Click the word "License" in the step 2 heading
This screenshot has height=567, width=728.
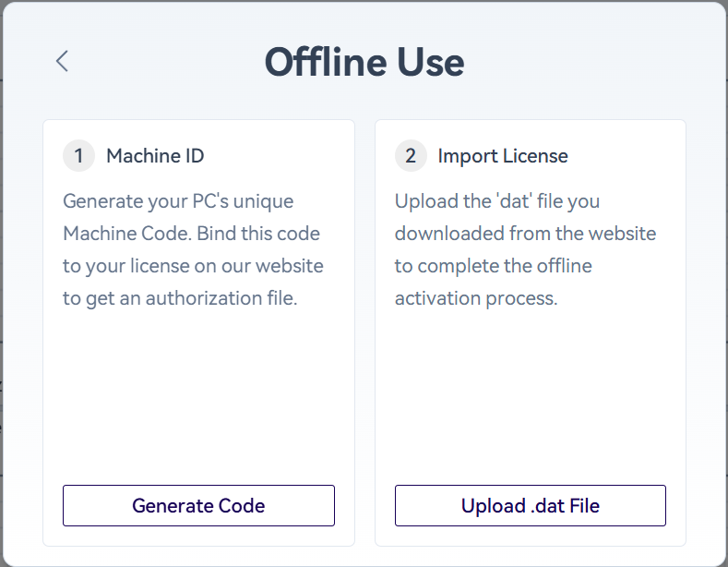click(534, 156)
